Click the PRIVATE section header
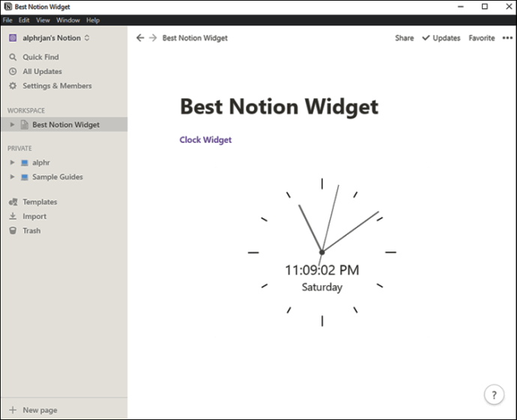517x420 pixels. pyautogui.click(x=19, y=148)
